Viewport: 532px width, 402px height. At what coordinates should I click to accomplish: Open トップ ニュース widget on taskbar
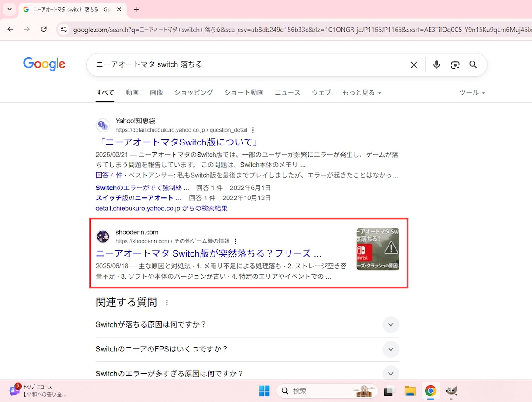coord(38,391)
